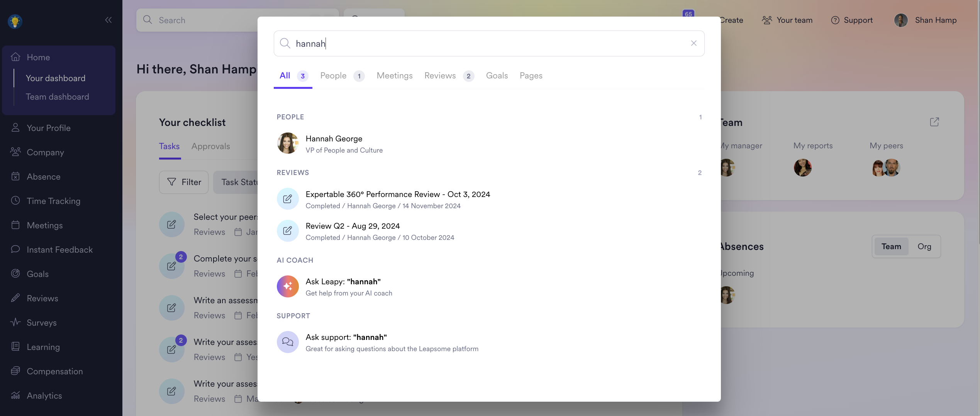The width and height of the screenshot is (980, 416).
Task: Select Team in the Absences toggle
Action: pyautogui.click(x=891, y=246)
